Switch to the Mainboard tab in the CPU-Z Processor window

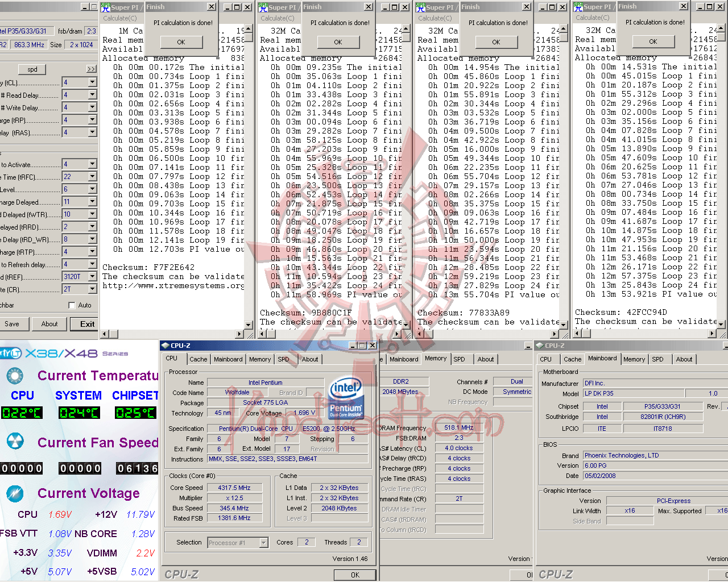point(228,359)
